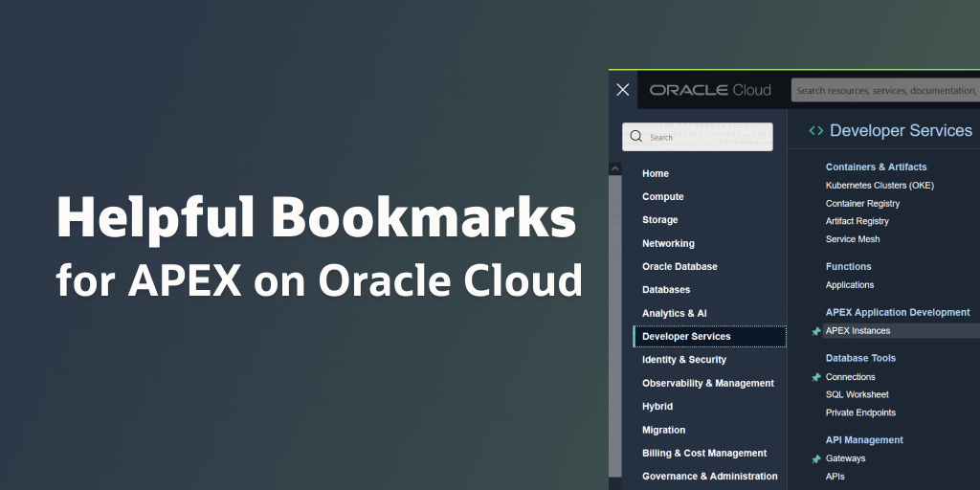Click the magnifier icon in menu search
The width and height of the screenshot is (980, 490).
coord(636,136)
